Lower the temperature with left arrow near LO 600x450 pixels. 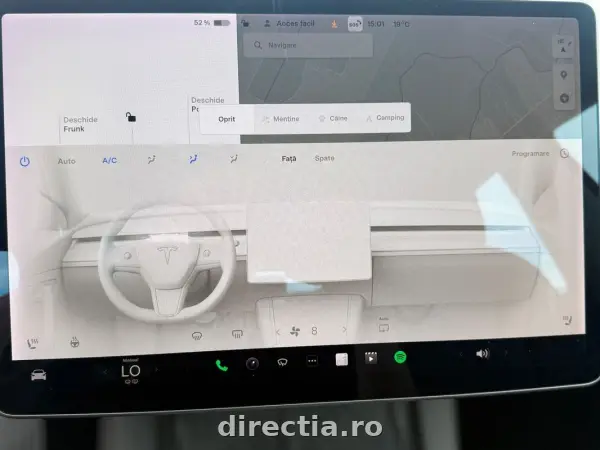[x=106, y=372]
